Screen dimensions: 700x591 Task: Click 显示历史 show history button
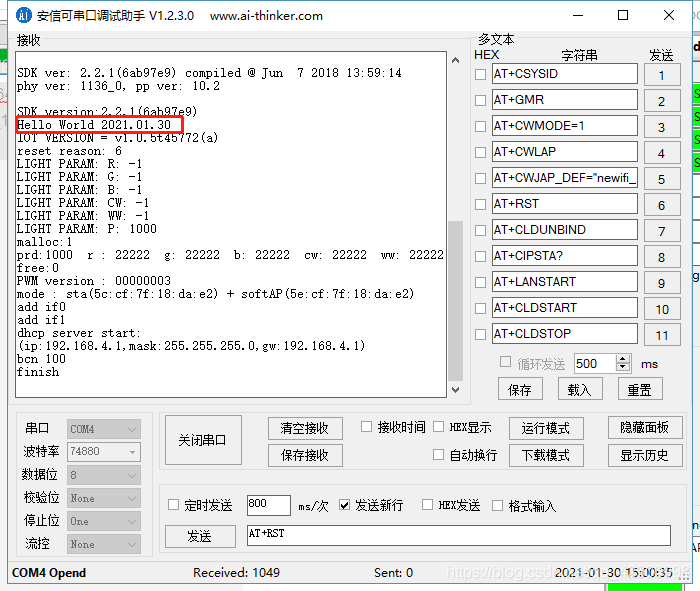645,455
